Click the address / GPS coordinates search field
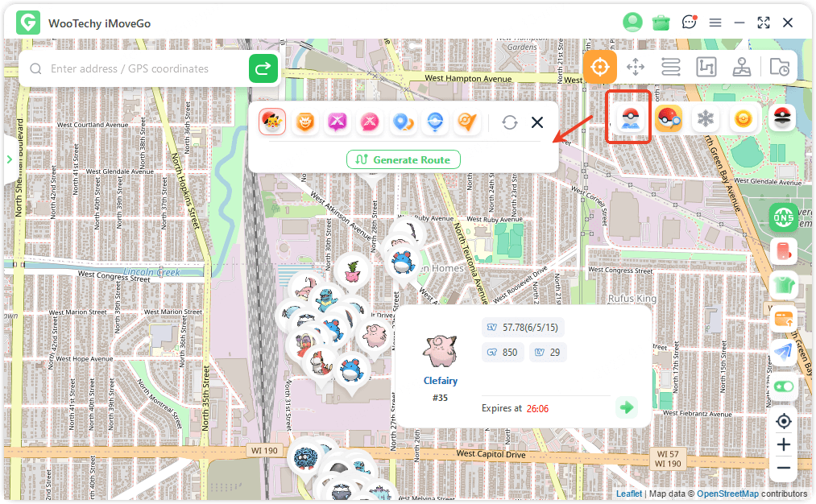This screenshot has width=816, height=504. pyautogui.click(x=145, y=69)
